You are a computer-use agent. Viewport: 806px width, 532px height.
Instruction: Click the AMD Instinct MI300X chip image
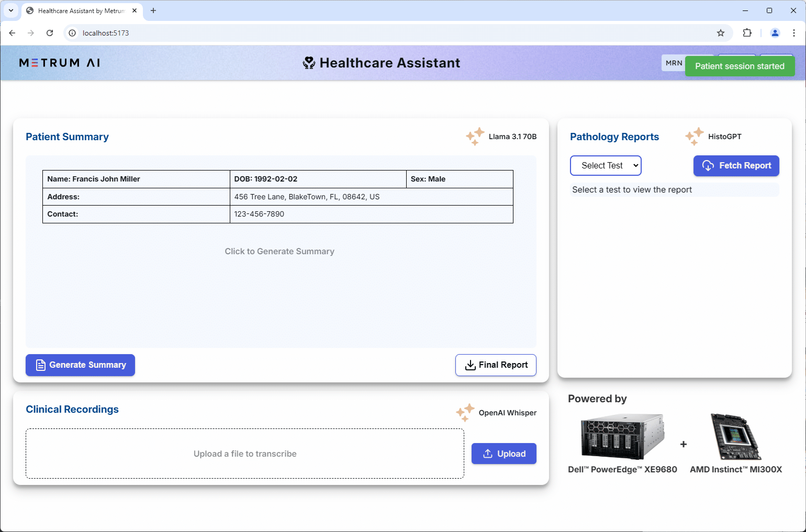pos(736,437)
